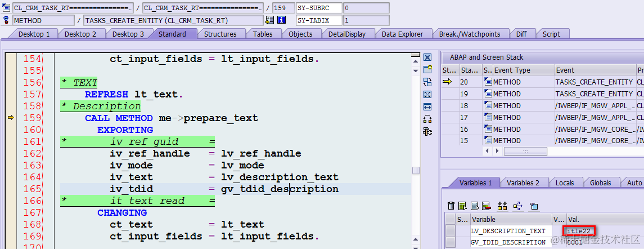Click the SY-TABIX field
The width and height of the screenshot is (644, 249).
pos(319,20)
